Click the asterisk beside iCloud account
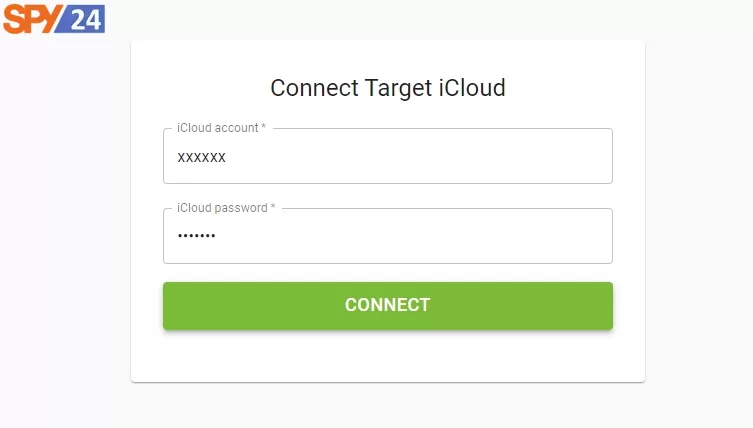This screenshot has width=753, height=428. 263,127
